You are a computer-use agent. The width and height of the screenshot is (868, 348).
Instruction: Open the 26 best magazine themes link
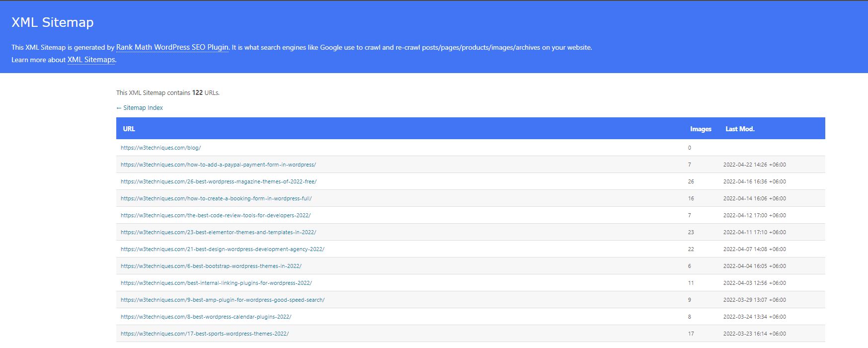[x=218, y=181]
